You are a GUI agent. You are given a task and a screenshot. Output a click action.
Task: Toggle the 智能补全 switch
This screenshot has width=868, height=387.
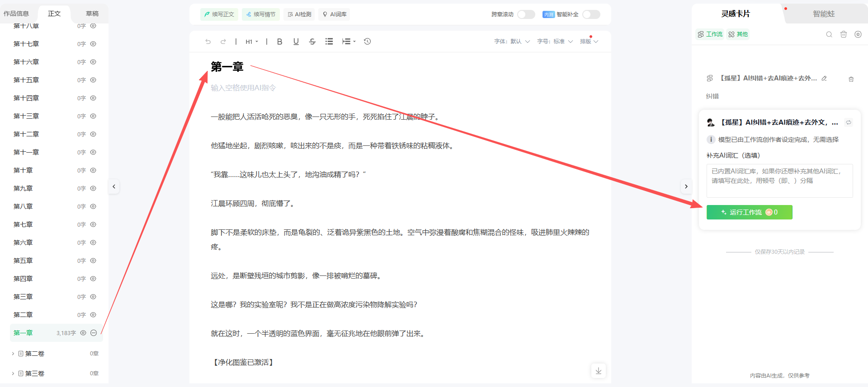[x=591, y=14]
